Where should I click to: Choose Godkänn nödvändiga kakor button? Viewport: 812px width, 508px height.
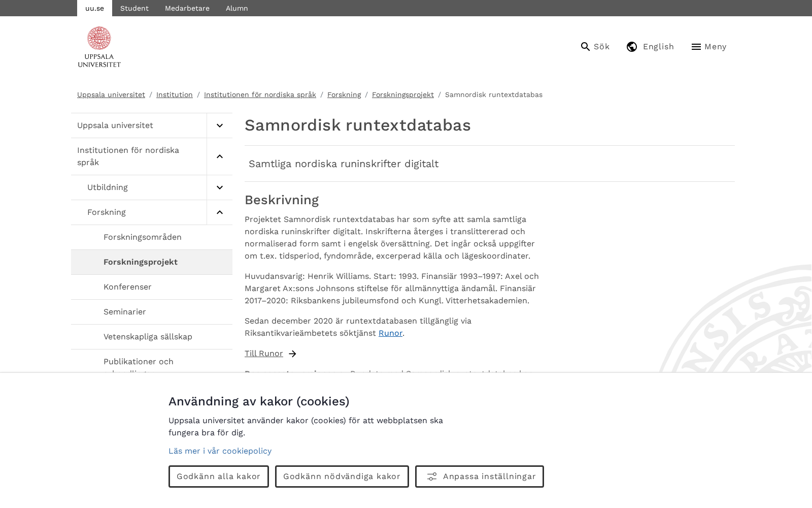tap(342, 477)
